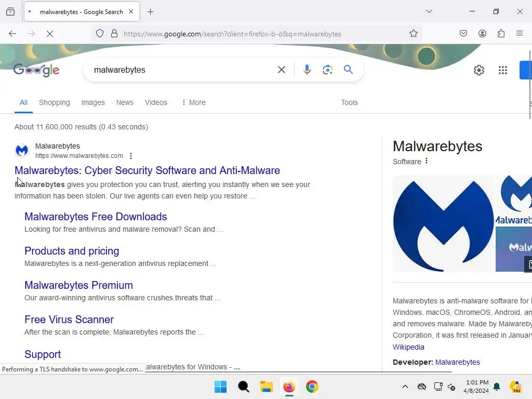The height and width of the screenshot is (399, 532).
Task: Start voice search with microphone
Action: [x=307, y=70]
